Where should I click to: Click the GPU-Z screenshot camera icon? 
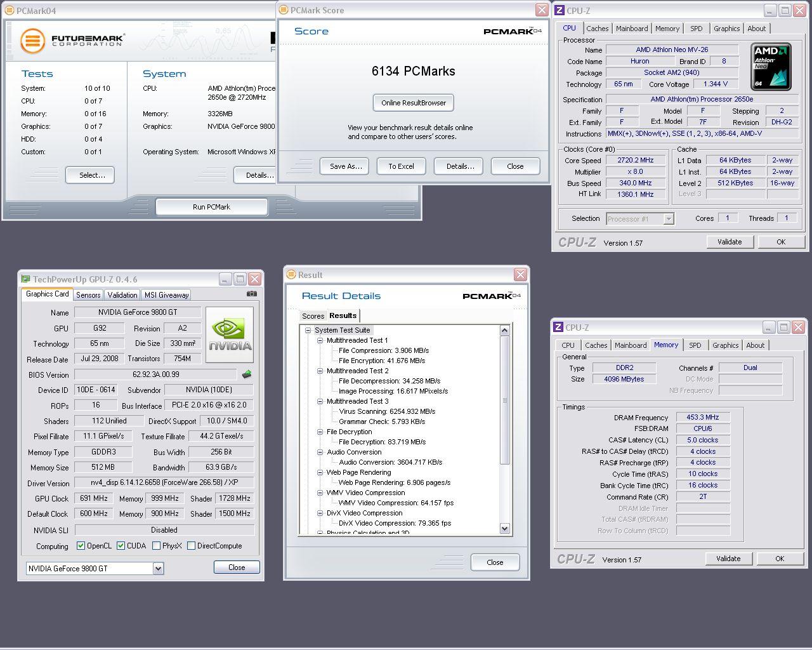(x=252, y=294)
